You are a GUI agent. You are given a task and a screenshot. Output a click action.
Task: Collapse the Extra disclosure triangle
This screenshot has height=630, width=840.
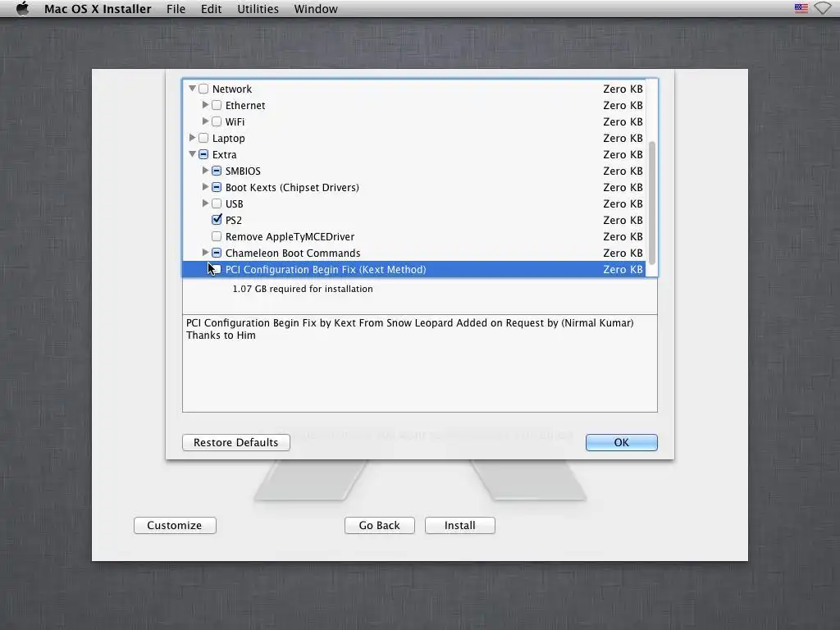pyautogui.click(x=192, y=154)
